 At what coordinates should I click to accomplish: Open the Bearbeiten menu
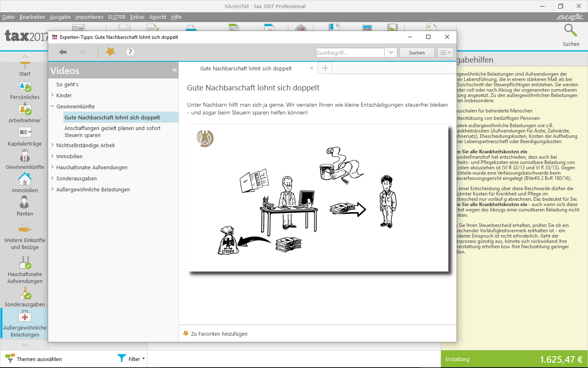[x=32, y=17]
